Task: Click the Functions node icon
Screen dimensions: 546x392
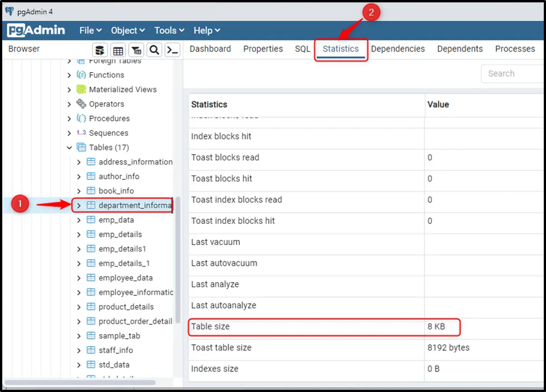Action: tap(81, 75)
